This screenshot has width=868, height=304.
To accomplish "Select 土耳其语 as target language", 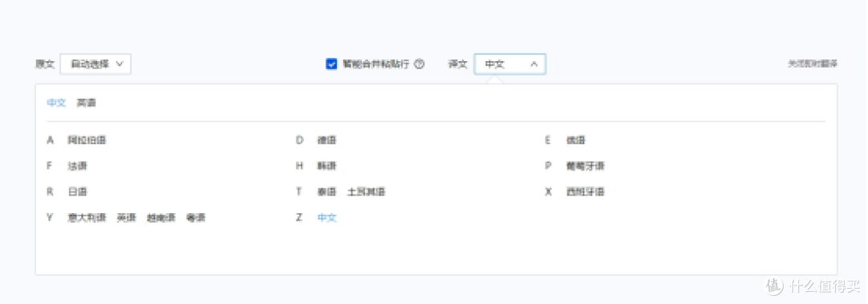I will pyautogui.click(x=366, y=192).
